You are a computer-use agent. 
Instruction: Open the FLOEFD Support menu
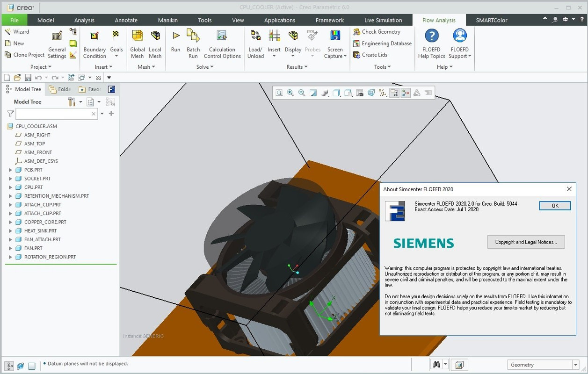[460, 44]
